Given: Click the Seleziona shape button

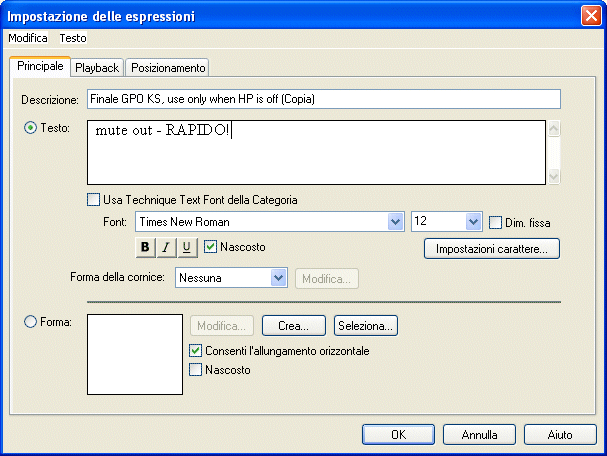Looking at the screenshot, I should point(365,326).
